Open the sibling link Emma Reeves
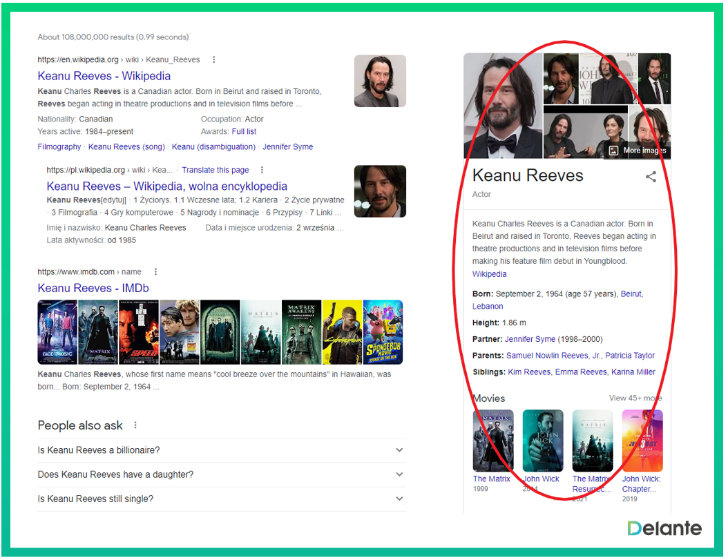The width and height of the screenshot is (728, 560). point(581,372)
